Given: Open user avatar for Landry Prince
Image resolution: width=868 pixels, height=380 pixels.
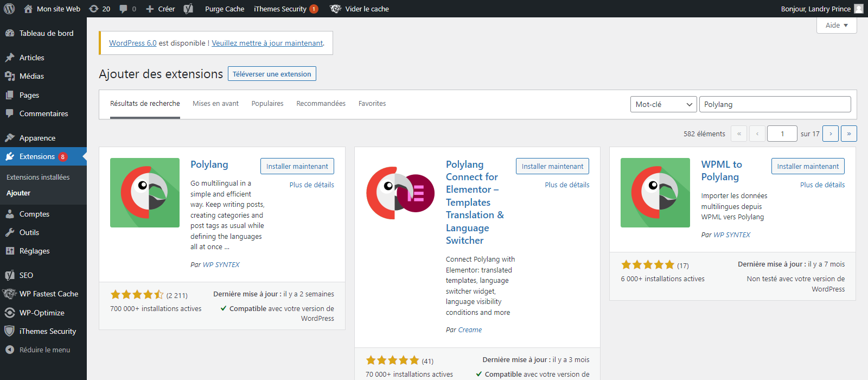Looking at the screenshot, I should point(858,9).
